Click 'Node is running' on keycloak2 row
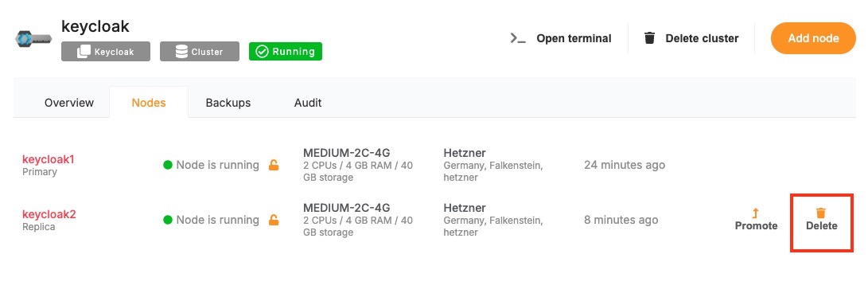Screen dimensions: 868x301 [217, 220]
